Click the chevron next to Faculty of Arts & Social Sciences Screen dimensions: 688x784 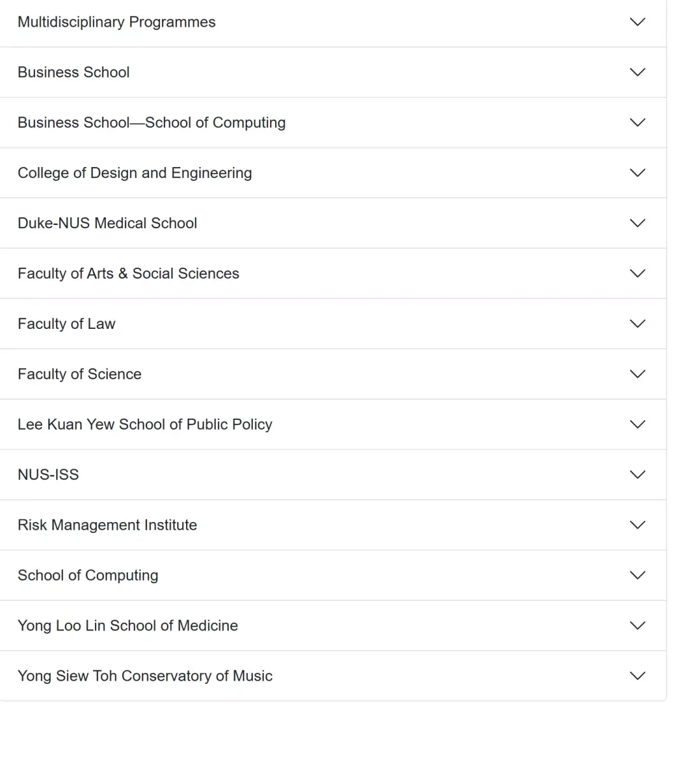click(x=638, y=273)
